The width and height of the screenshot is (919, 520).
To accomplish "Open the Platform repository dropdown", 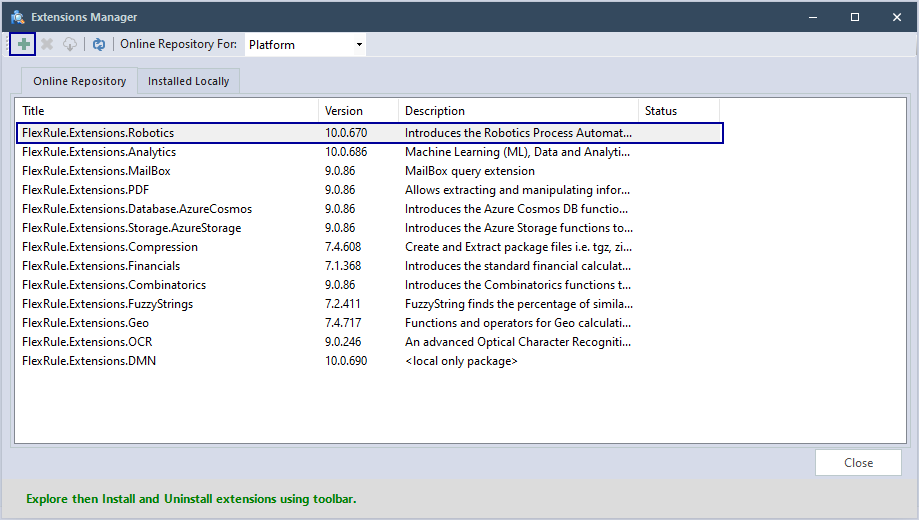I will (x=305, y=45).
